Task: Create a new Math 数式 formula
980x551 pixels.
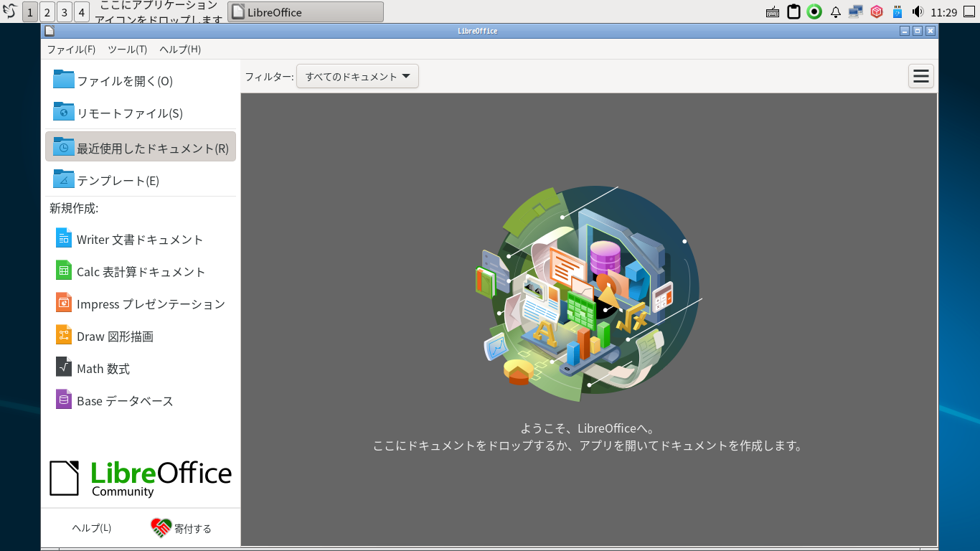Action: pyautogui.click(x=141, y=369)
